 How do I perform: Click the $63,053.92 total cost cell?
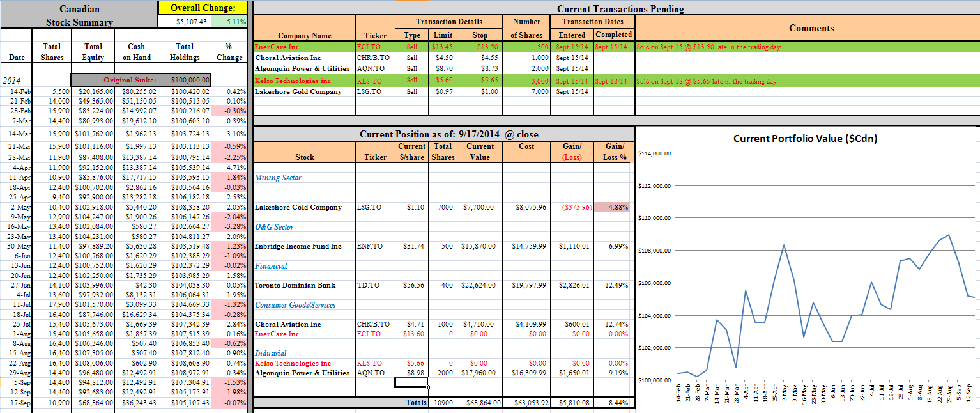527,403
